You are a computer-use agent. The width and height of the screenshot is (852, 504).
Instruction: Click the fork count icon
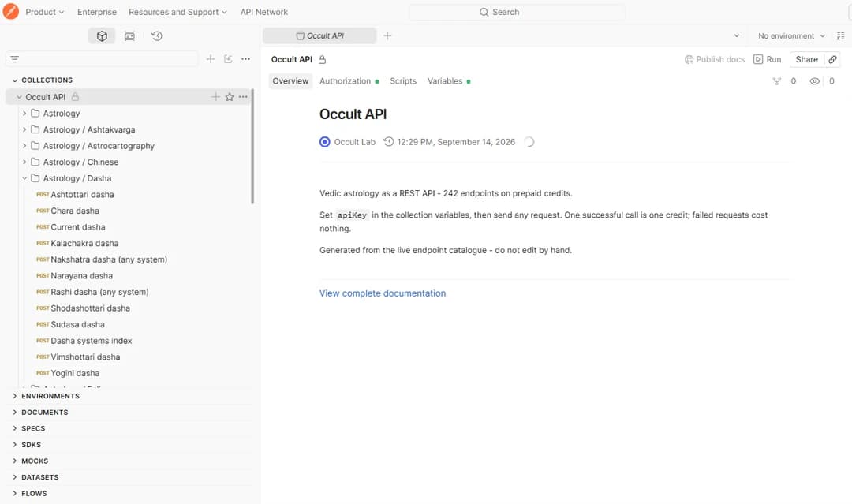(x=777, y=81)
